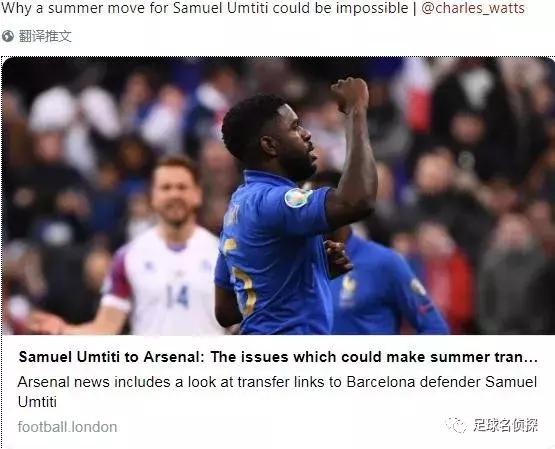Open the football.london source link

click(x=67, y=427)
